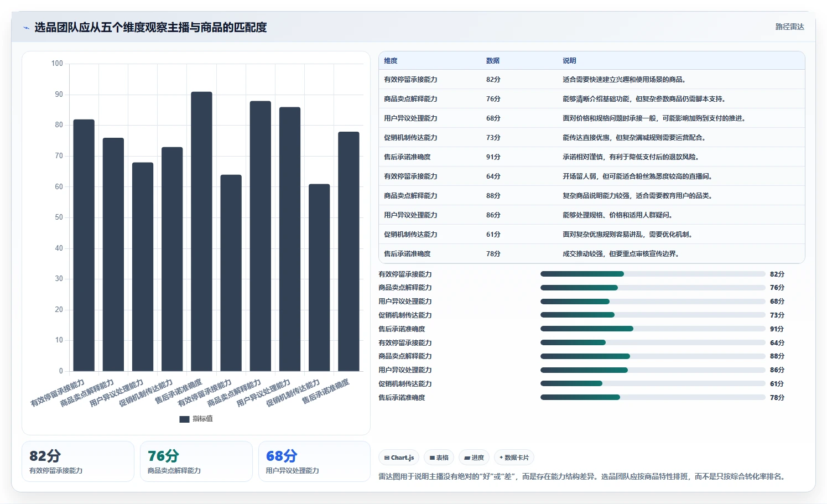Click note 能够清晰介绍基础功能，但复杂参数商品仍需脚本支持
Viewport: 827px width, 504px height.
(x=644, y=99)
